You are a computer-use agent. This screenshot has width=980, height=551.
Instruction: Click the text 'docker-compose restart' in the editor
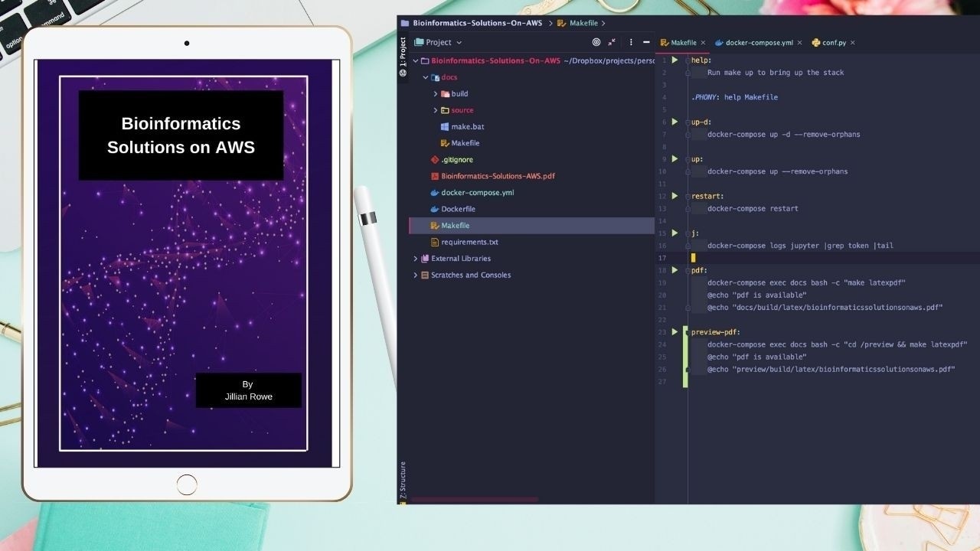753,208
